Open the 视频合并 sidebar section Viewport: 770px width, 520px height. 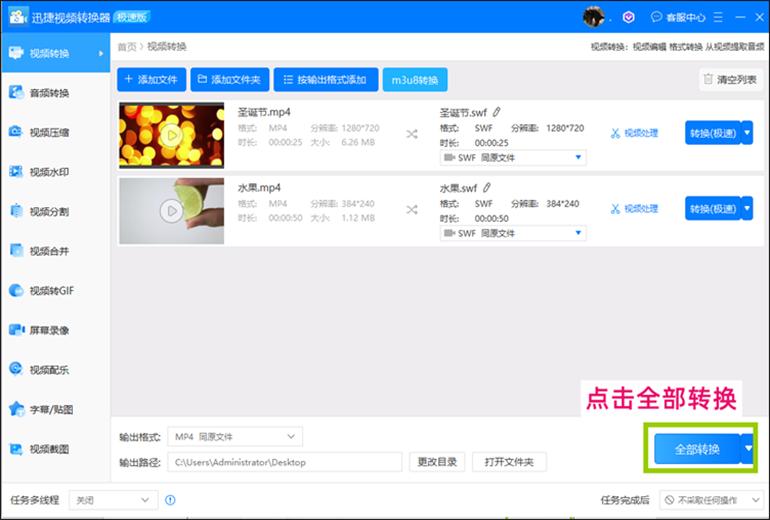55,251
